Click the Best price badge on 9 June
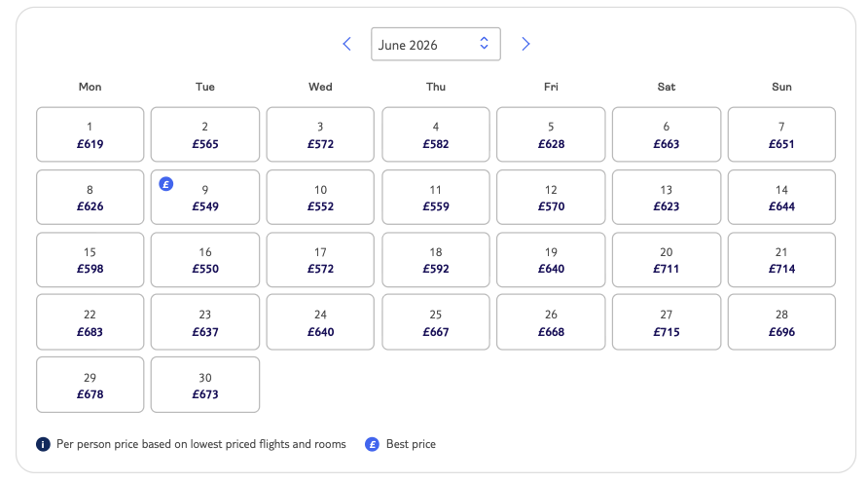This screenshot has height=483, width=868. click(166, 183)
